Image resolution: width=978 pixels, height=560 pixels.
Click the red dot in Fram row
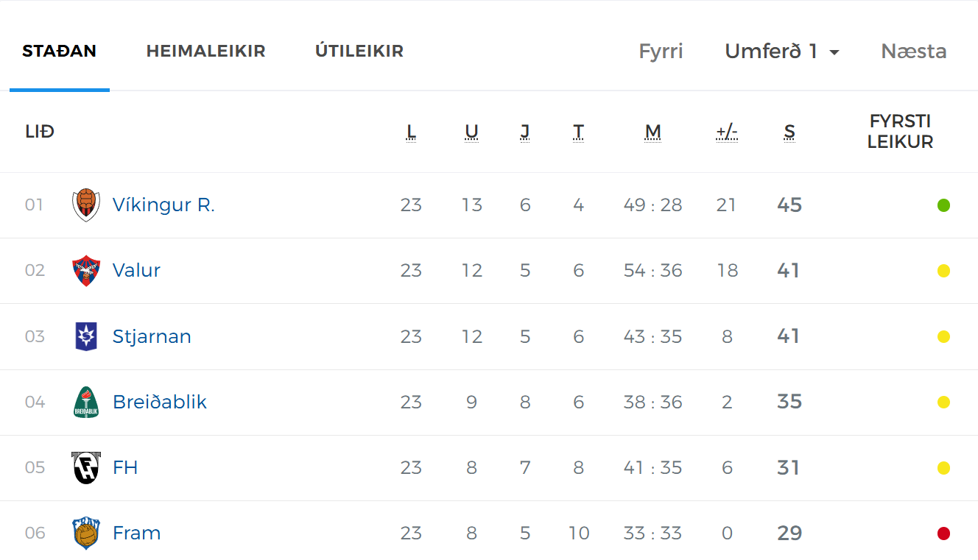(x=943, y=534)
